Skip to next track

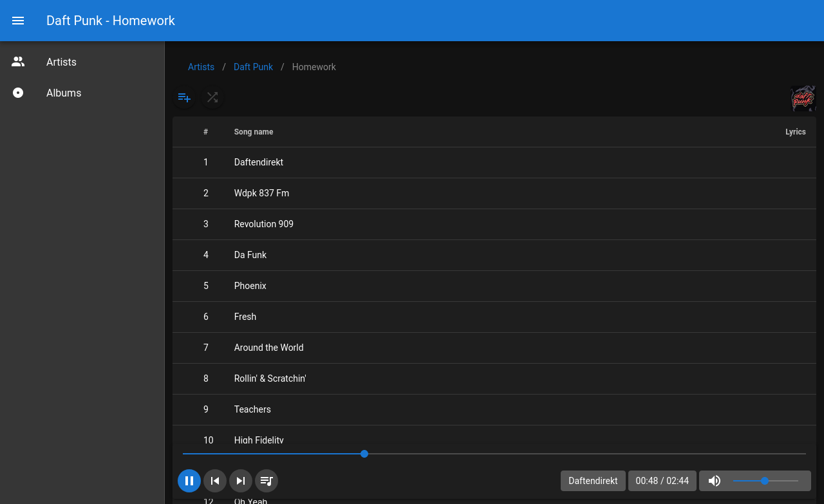click(241, 481)
